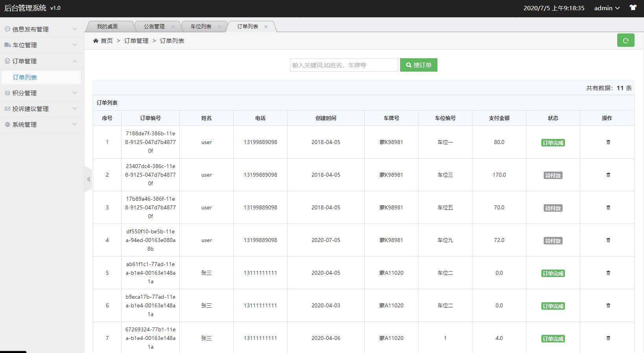Click the 订单管理 breadcrumb link
The image size is (644, 353).
(x=136, y=41)
